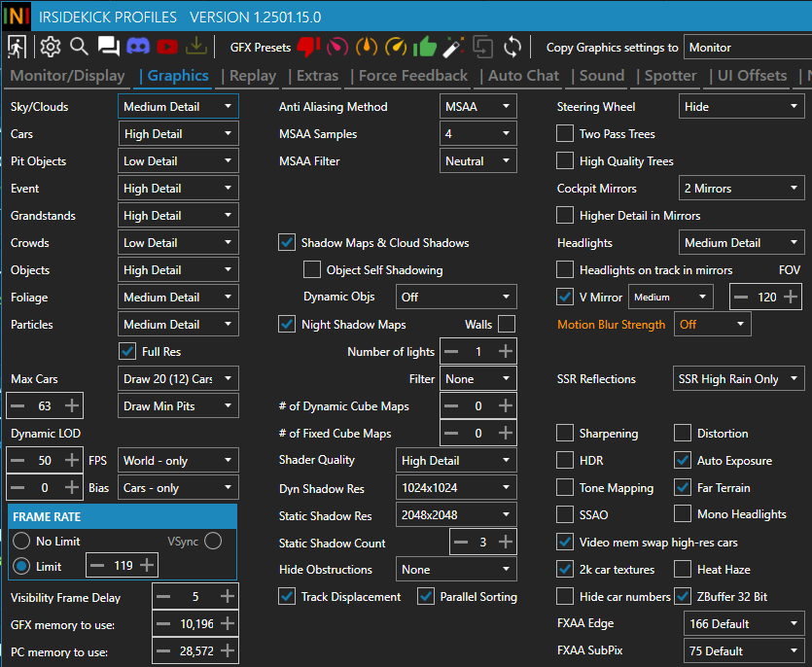This screenshot has height=667, width=812.
Task: Open the chat bubbles icon
Action: point(109,47)
